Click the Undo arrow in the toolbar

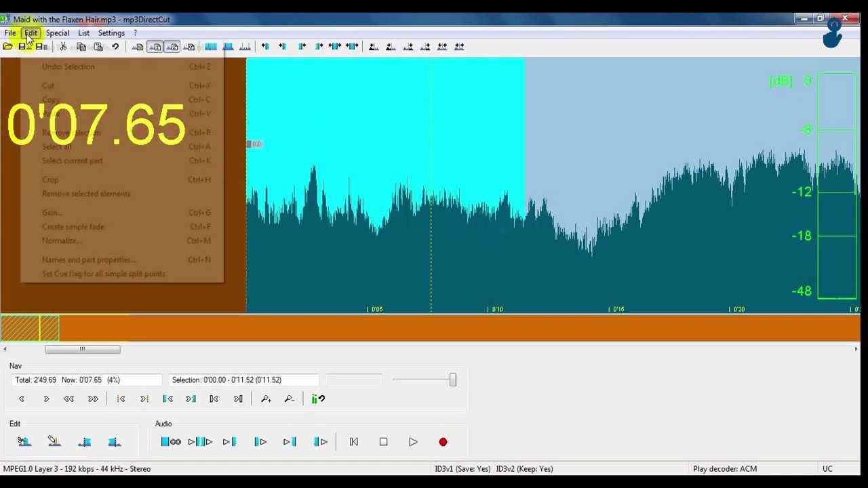(115, 47)
